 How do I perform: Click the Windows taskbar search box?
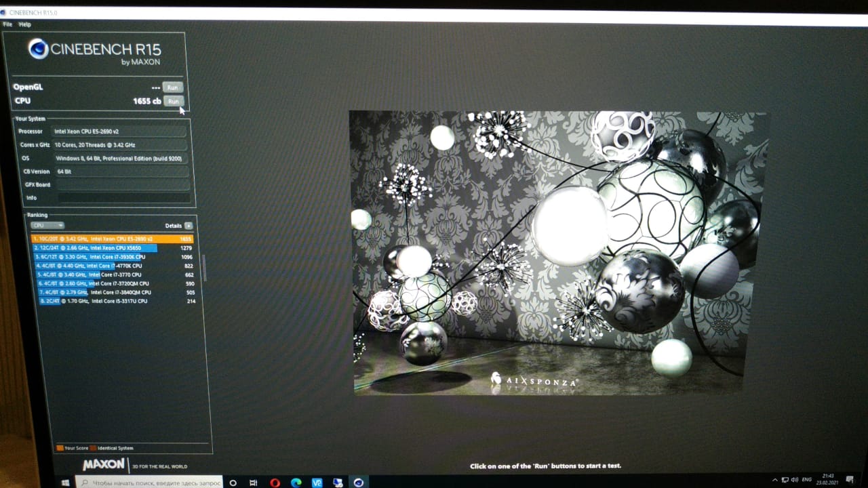point(149,483)
